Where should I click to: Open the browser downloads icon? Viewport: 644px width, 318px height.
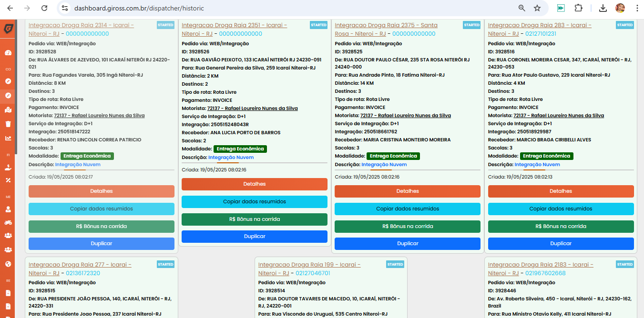tap(603, 8)
